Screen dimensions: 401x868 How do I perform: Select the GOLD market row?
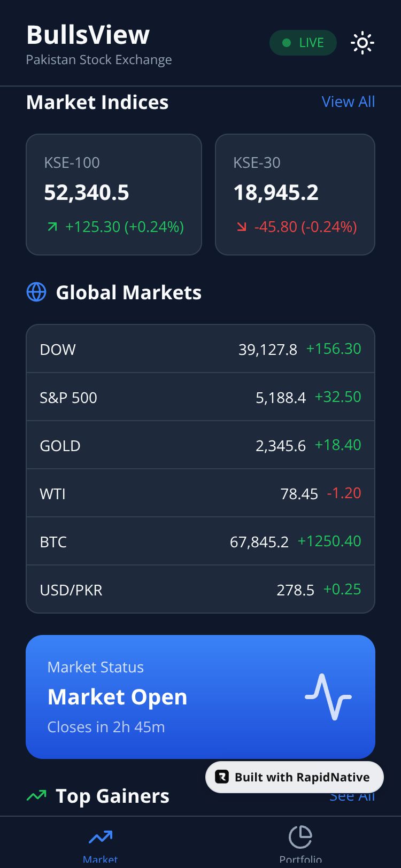click(x=200, y=445)
